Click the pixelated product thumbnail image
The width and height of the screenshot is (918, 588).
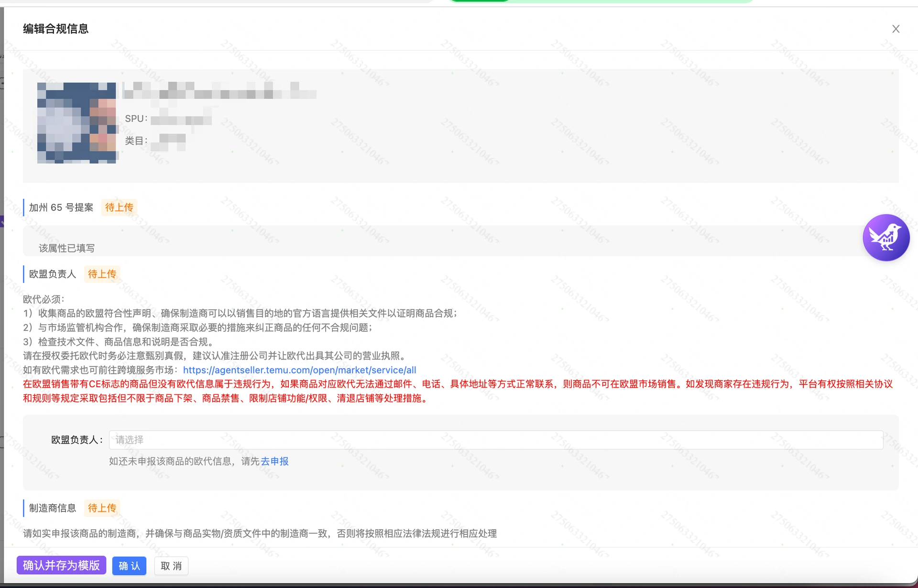pos(77,123)
